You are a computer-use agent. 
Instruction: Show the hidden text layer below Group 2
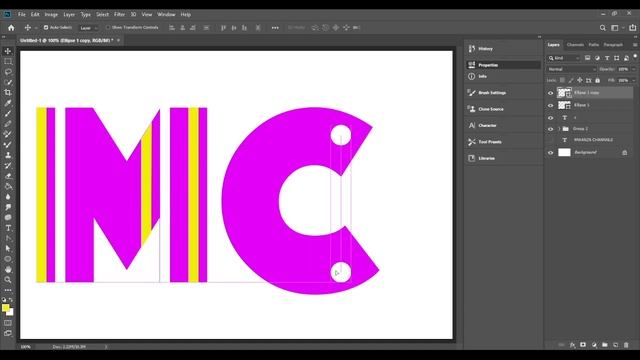point(550,140)
